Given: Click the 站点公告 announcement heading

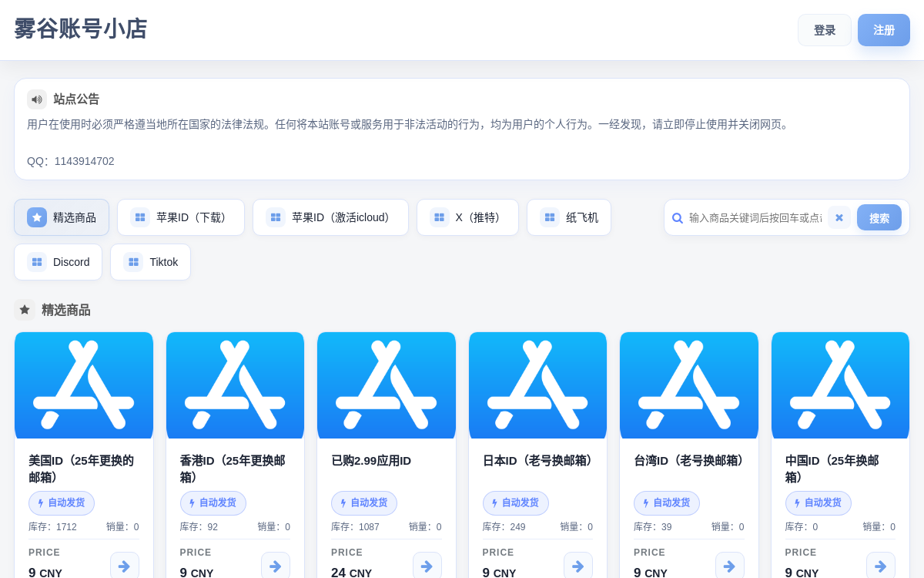Looking at the screenshot, I should 76,99.
